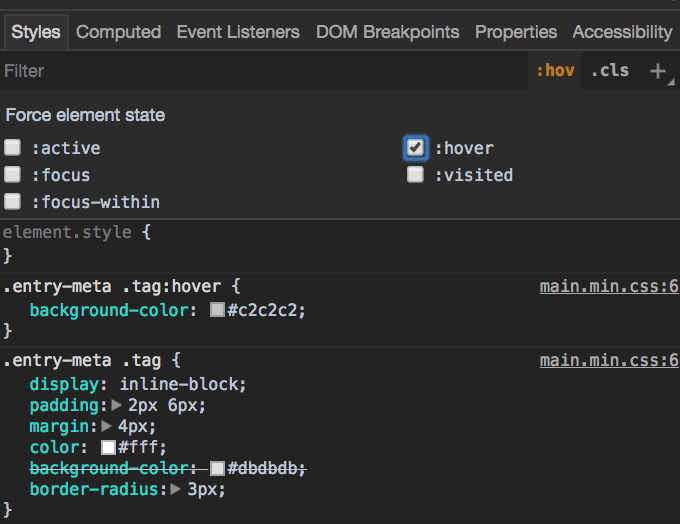This screenshot has height=524, width=680.
Task: Enable the :active state checkbox
Action: point(13,148)
